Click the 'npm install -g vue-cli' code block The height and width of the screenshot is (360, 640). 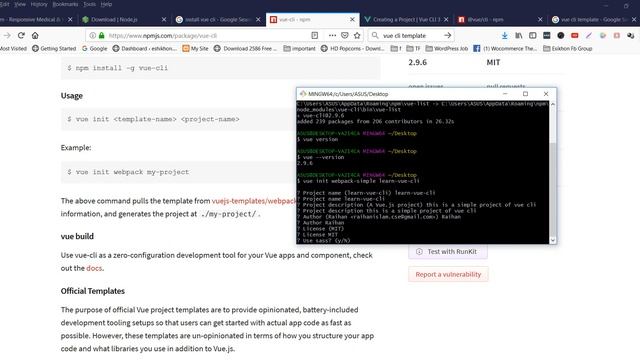coord(220,68)
